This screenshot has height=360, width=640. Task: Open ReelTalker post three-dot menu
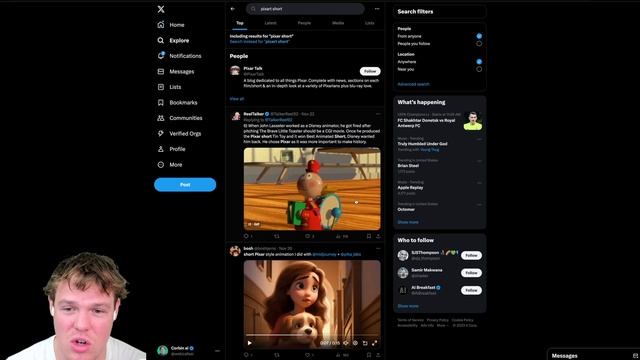click(x=378, y=114)
